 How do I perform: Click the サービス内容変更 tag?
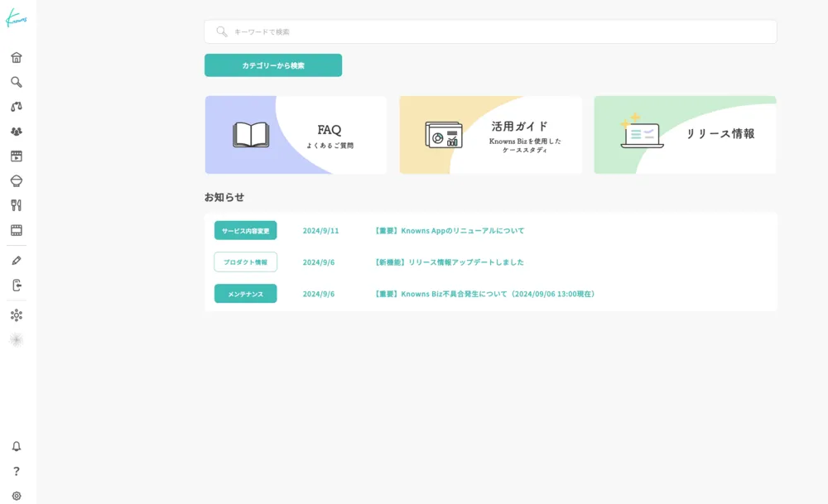click(246, 231)
